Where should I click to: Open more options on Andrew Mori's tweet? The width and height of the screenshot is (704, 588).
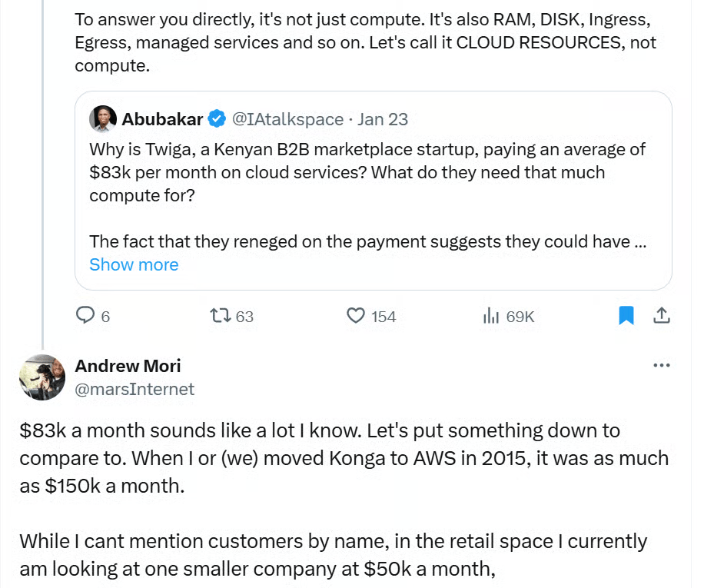[x=661, y=365]
